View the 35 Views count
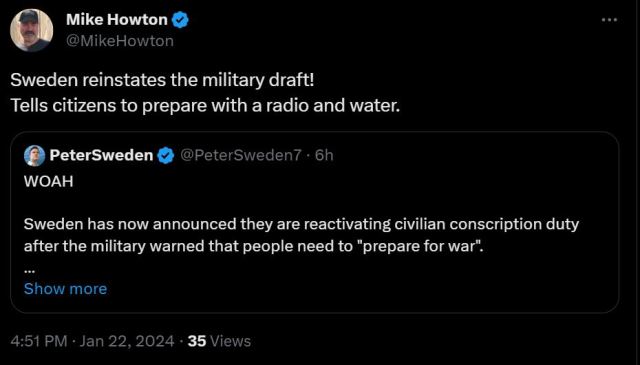This screenshot has width=640, height=365. pyautogui.click(x=219, y=341)
